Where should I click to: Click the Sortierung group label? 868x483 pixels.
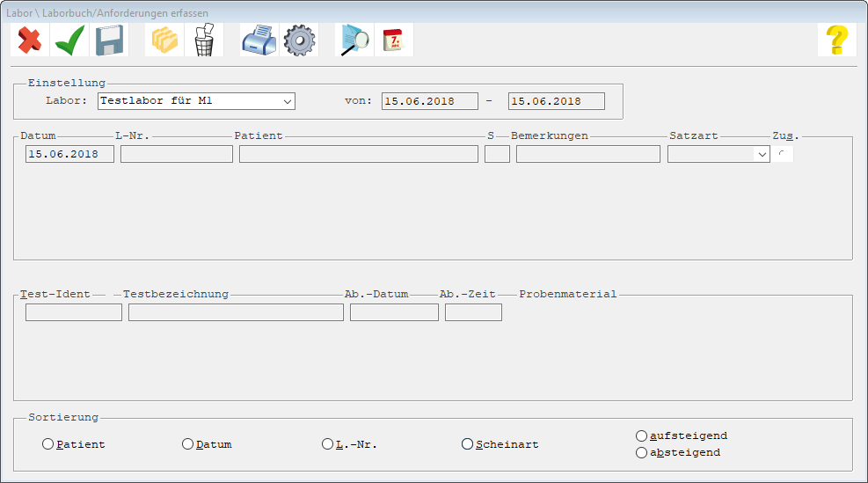coord(63,417)
